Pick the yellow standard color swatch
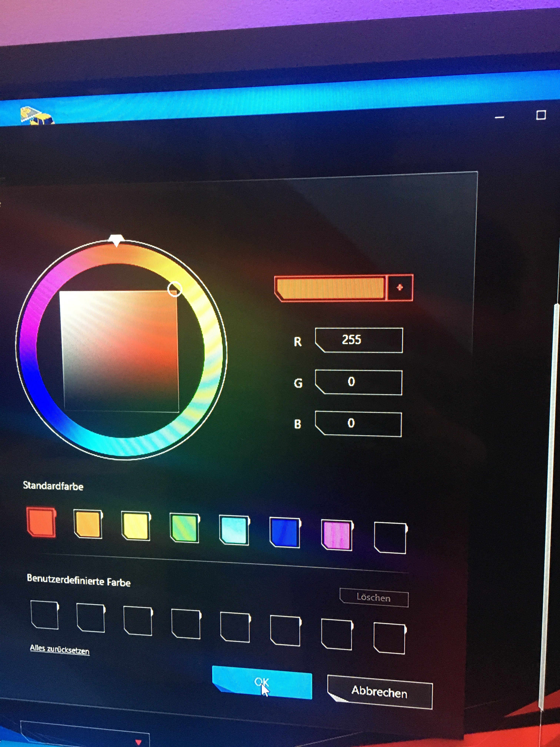560x747 pixels. pos(136,526)
